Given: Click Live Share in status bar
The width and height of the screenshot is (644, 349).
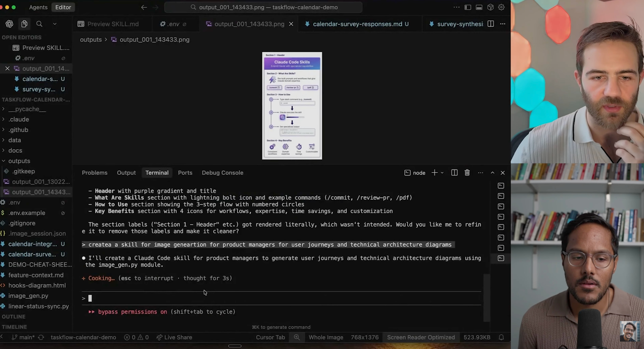Looking at the screenshot, I should click(174, 337).
